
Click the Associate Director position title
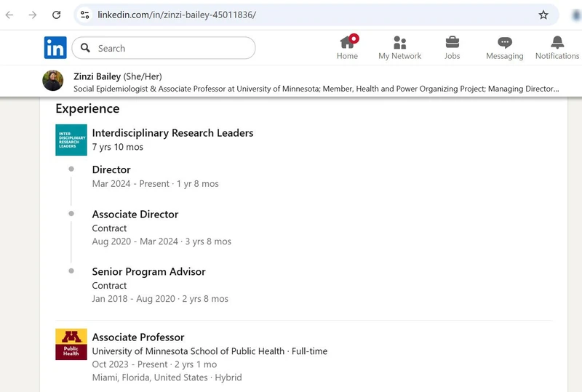[135, 215]
